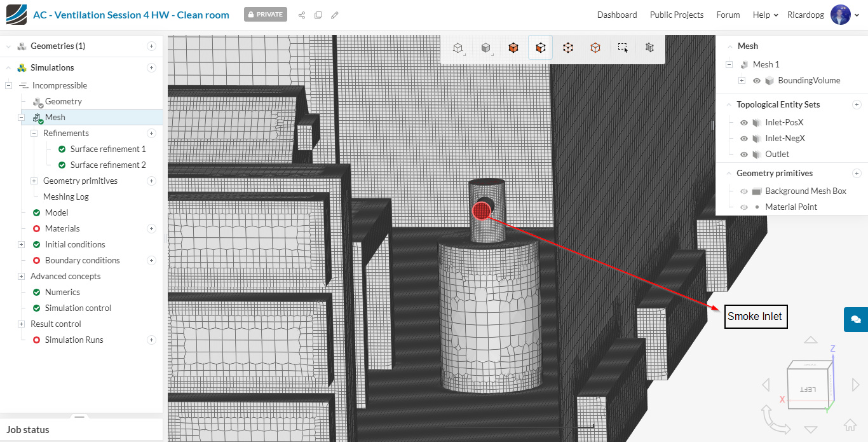Click the pencil edit project icon
This screenshot has width=868, height=442.
pyautogui.click(x=335, y=15)
